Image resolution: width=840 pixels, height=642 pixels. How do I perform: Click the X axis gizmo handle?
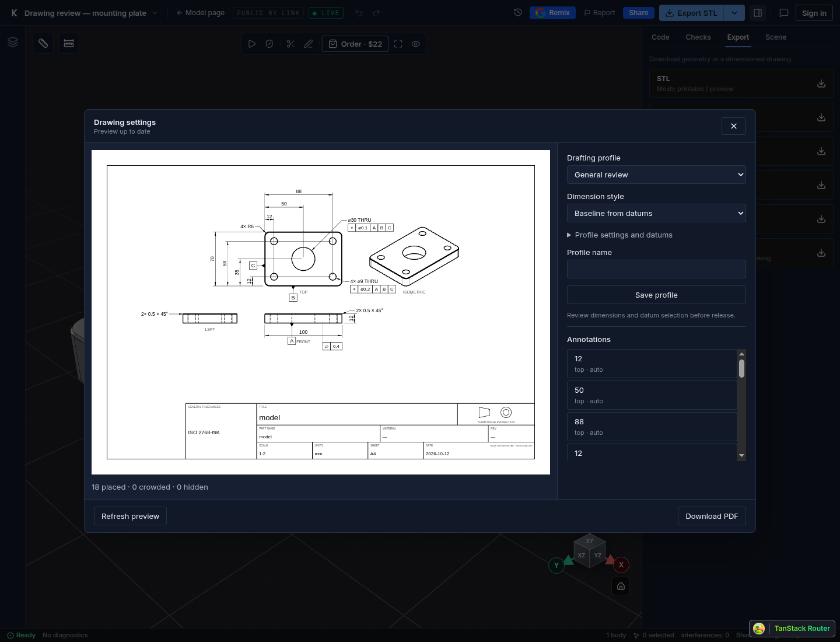click(x=621, y=564)
